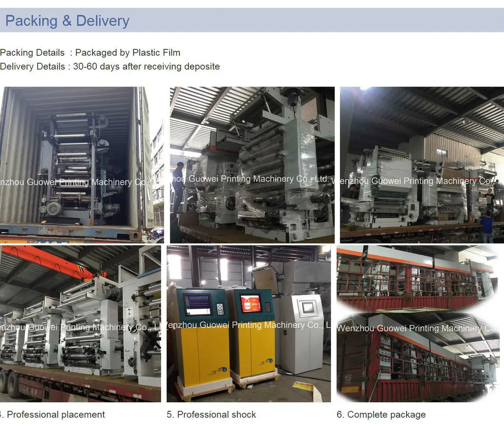Screen dimensions: 504x427
Task: Click the Complete package caption
Action: click(381, 415)
